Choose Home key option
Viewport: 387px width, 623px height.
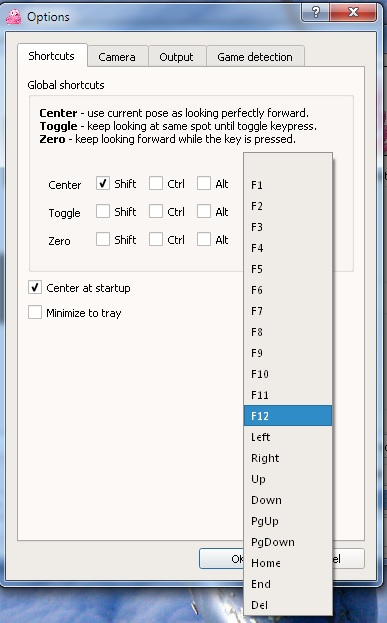pyautogui.click(x=288, y=563)
